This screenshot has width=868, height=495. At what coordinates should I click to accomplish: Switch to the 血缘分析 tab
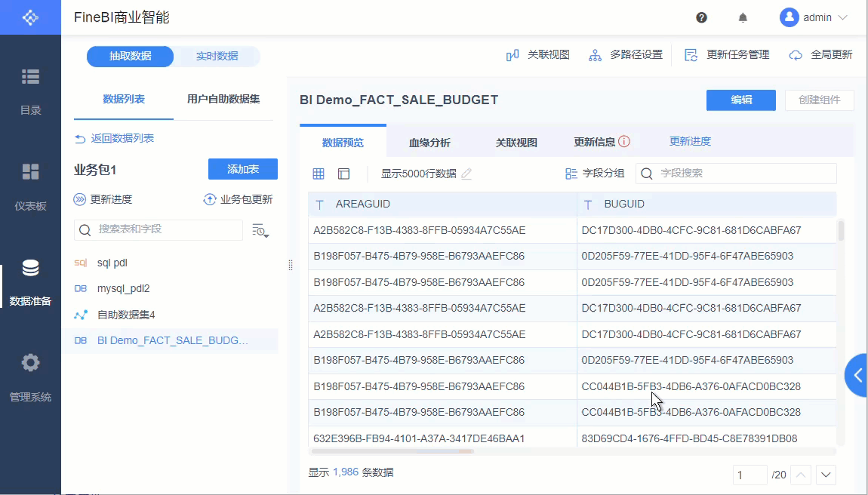429,143
